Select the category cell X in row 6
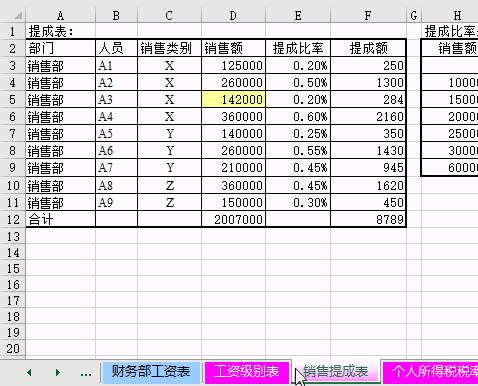The width and height of the screenshot is (478, 386). point(169,116)
